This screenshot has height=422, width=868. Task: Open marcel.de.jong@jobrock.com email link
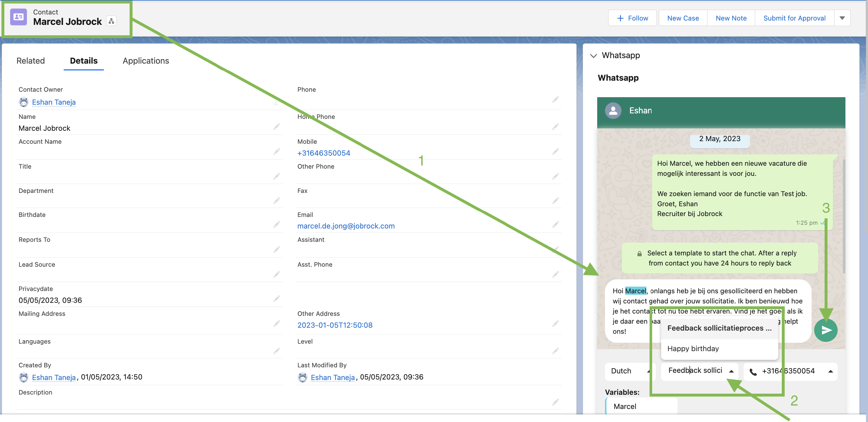tap(346, 226)
